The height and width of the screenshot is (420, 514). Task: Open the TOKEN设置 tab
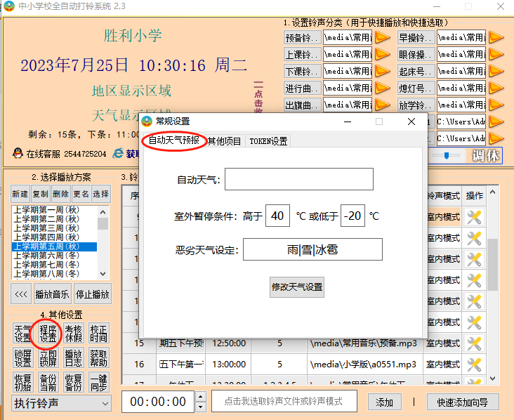[268, 141]
